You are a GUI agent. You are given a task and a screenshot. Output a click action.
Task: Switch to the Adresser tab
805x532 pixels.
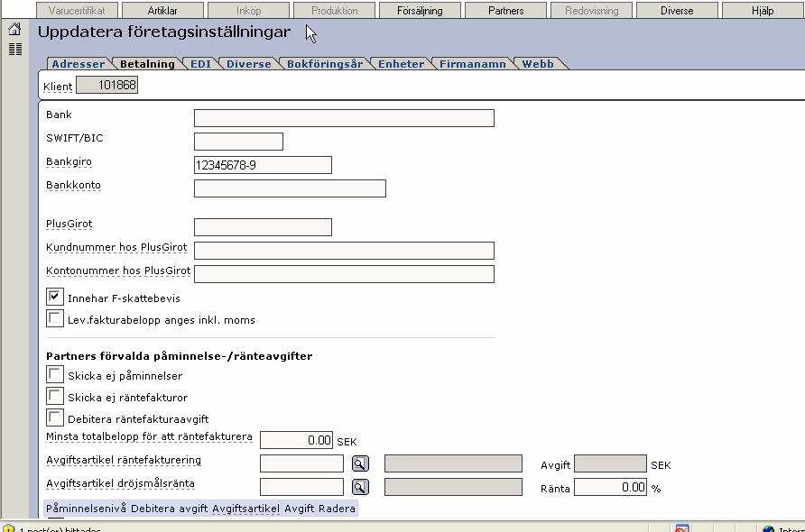pos(78,64)
